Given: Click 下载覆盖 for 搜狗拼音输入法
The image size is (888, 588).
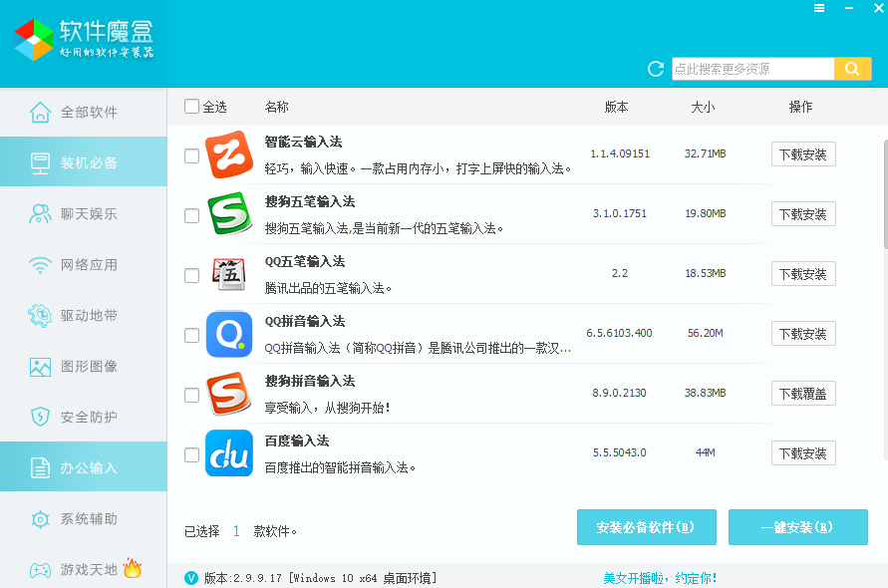Looking at the screenshot, I should [x=803, y=393].
